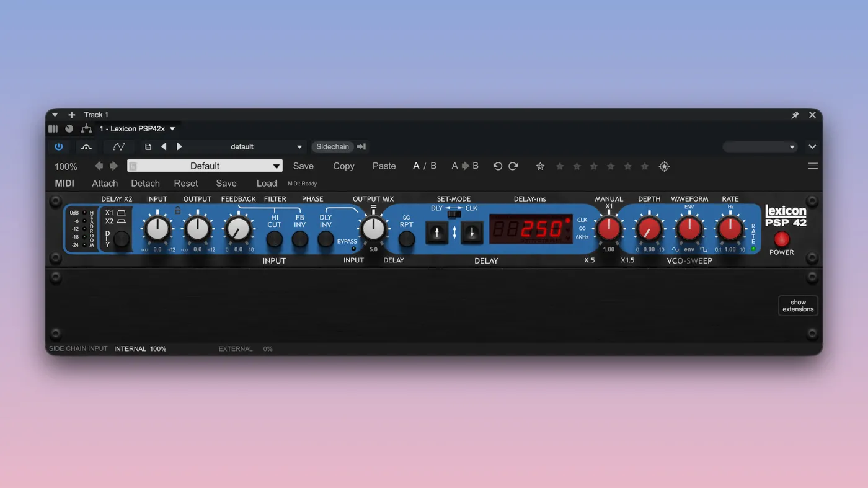Click the plus icon beside Track 1

coord(72,115)
